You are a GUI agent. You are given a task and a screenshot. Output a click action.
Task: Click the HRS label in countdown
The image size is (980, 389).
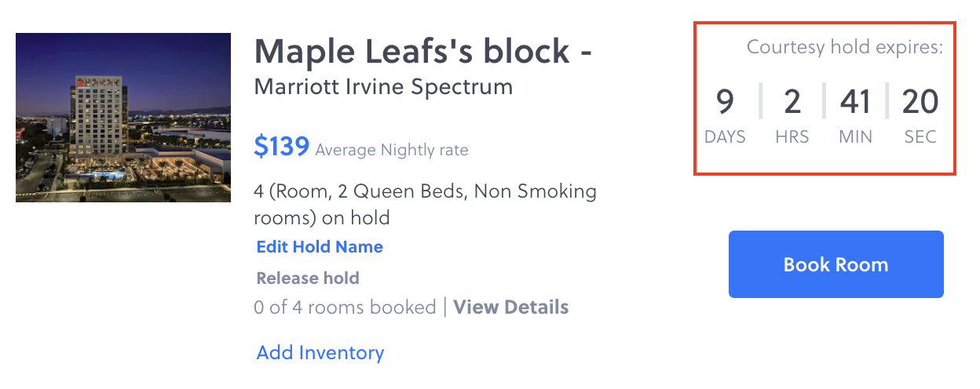792,137
